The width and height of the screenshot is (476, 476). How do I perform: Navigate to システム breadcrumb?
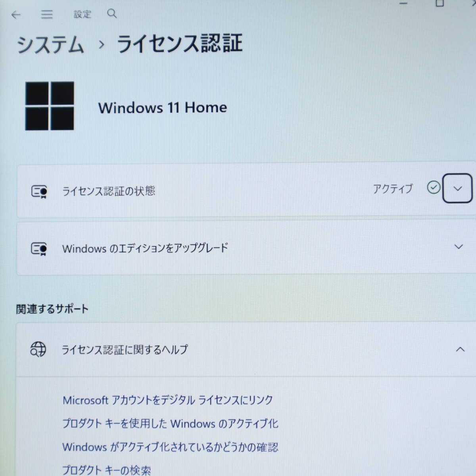pos(50,44)
